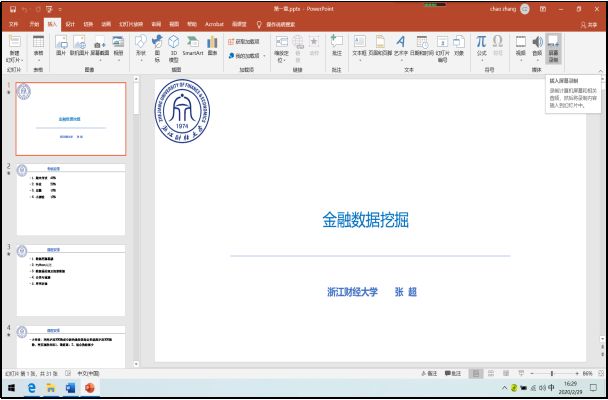
Task: Toggle the Notes (备注) pane in status bar
Action: click(x=430, y=373)
